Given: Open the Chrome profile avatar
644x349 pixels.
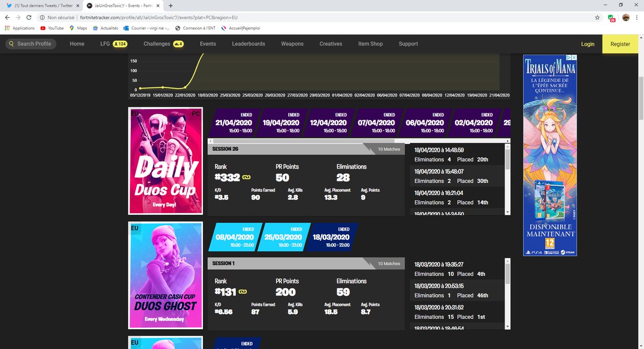Looking at the screenshot, I should pyautogui.click(x=626, y=17).
